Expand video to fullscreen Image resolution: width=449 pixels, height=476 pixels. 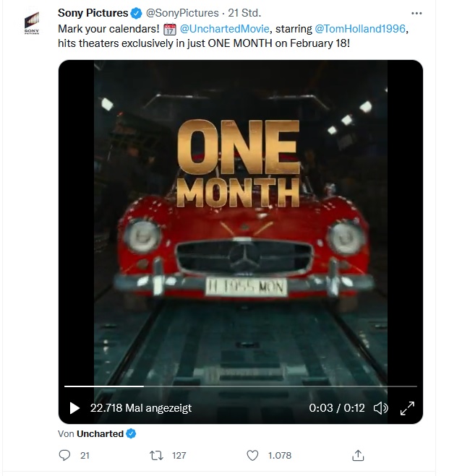pos(407,408)
